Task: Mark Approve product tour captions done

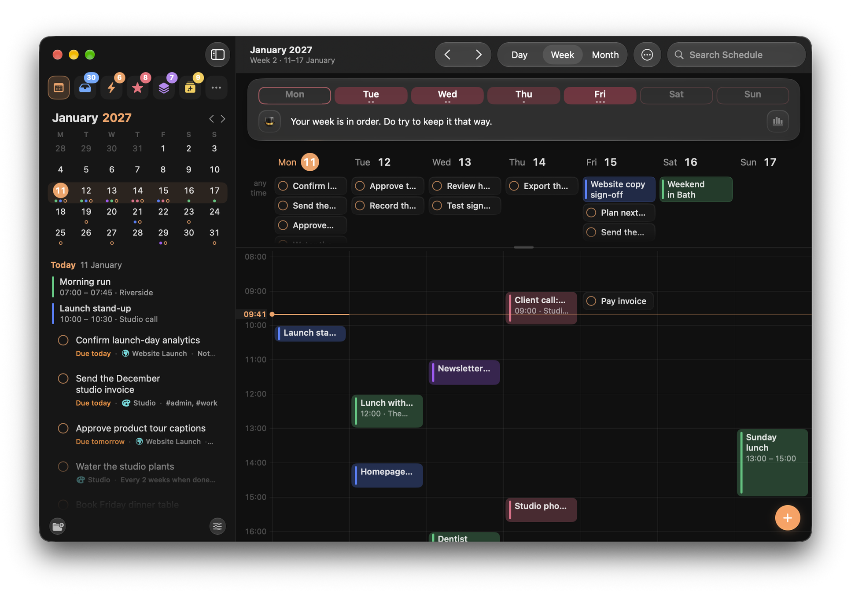Action: coord(63,428)
